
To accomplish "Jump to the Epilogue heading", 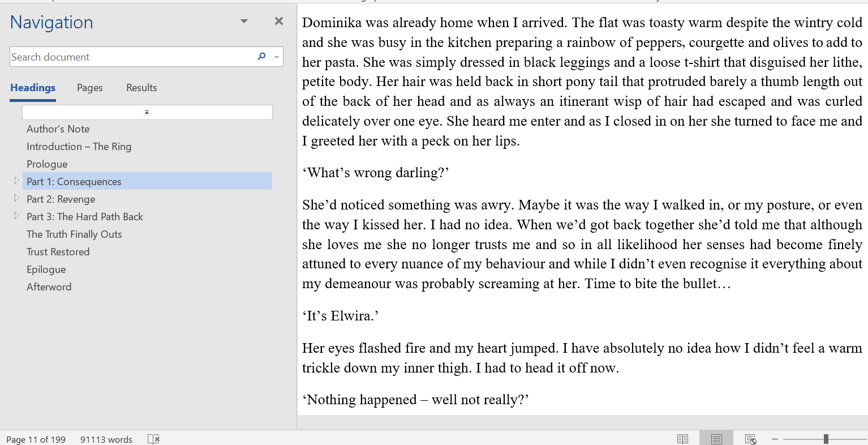I will pos(46,269).
